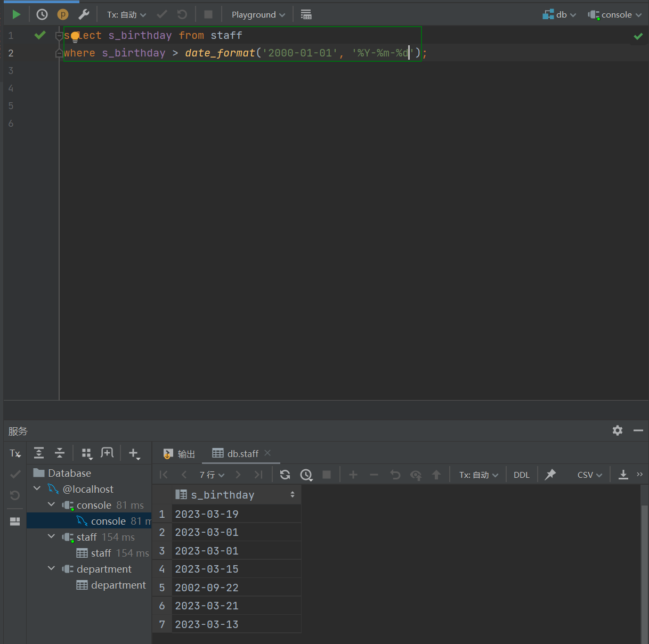Click the inspection status checkmark at editor corner

coord(638,36)
